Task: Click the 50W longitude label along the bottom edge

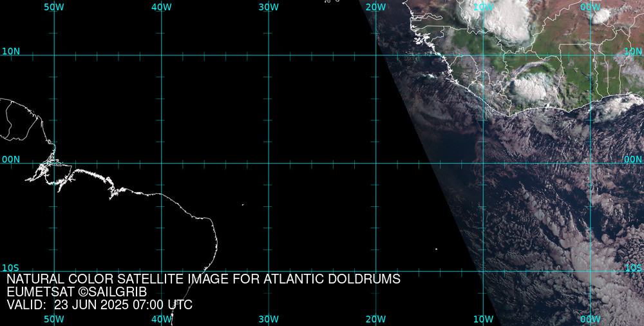Action: coord(54,319)
